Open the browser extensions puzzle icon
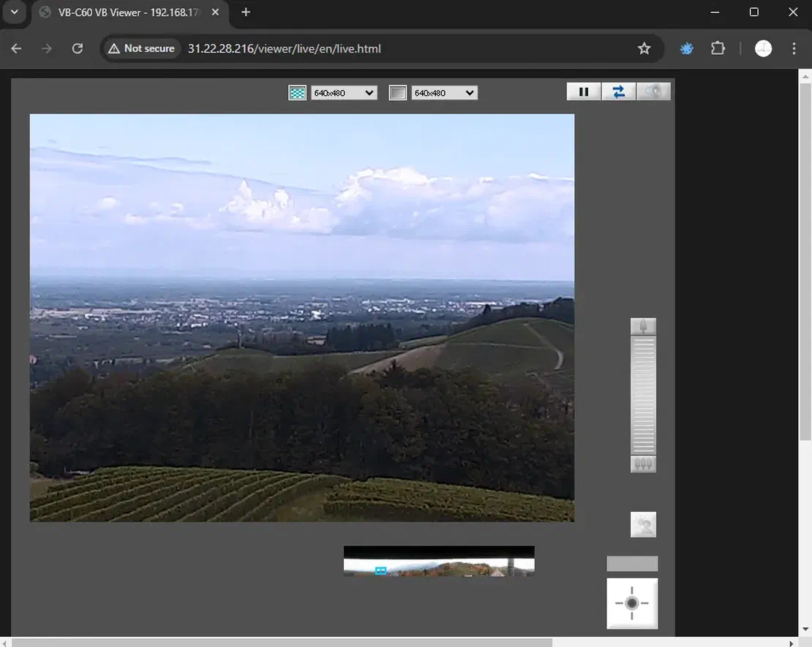 718,48
